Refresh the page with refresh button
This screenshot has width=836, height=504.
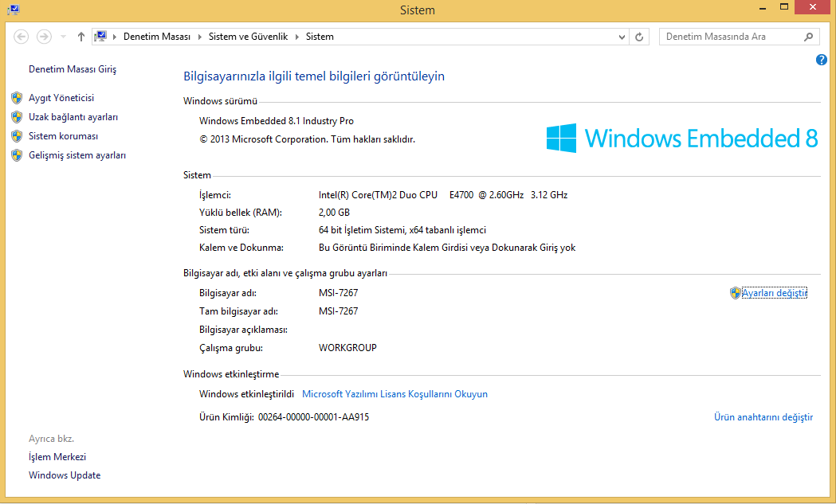click(639, 37)
